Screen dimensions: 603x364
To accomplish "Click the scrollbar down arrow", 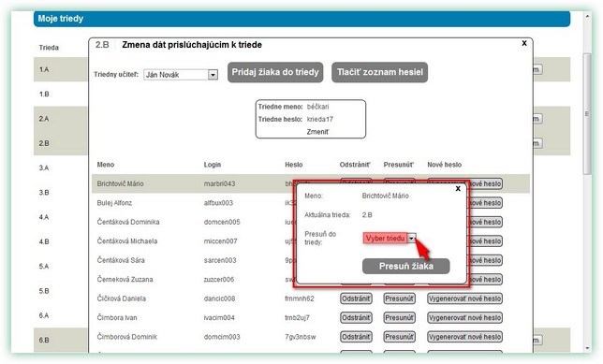I will pos(587,348).
